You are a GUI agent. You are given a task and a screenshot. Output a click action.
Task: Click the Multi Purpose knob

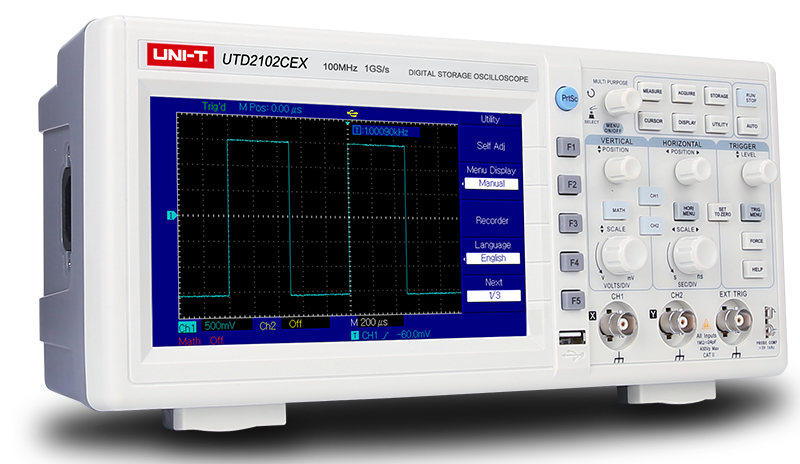point(622,101)
